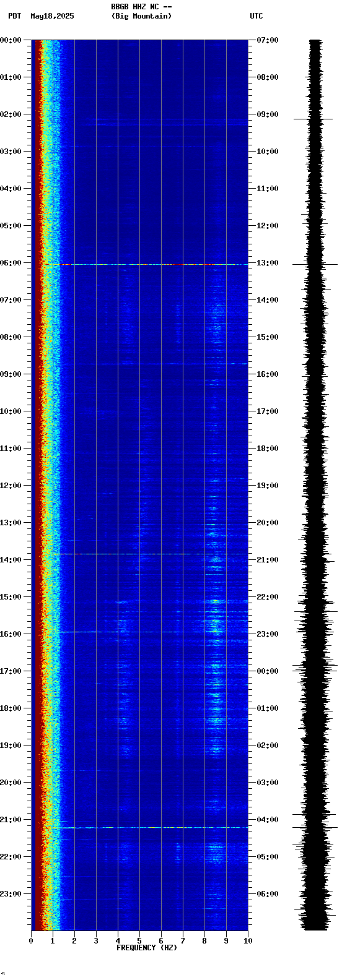Click the 12:00 PDT time label
The width and height of the screenshot is (342, 980).
(x=11, y=486)
